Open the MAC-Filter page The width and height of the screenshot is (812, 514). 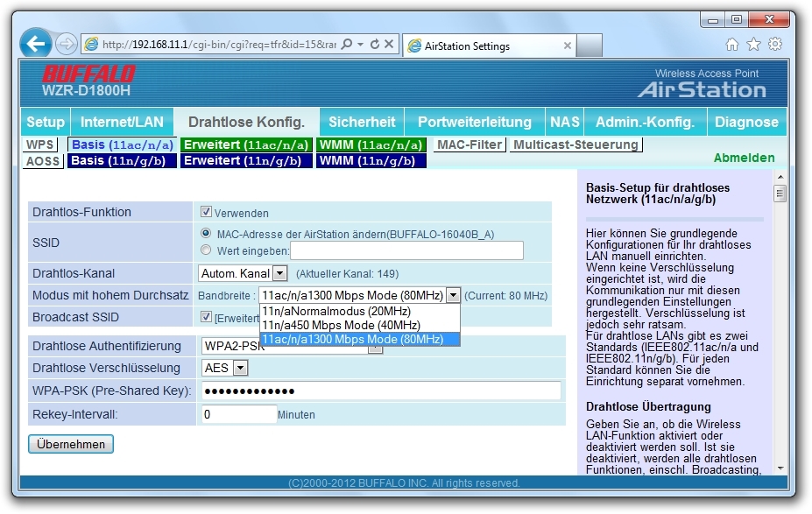coord(470,144)
